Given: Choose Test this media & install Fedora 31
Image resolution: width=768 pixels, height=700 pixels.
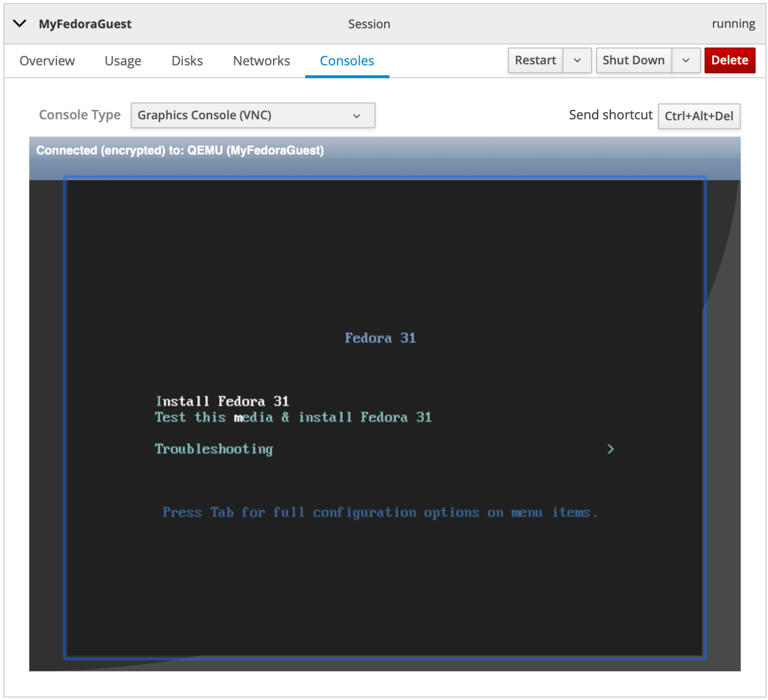Looking at the screenshot, I should tap(293, 417).
